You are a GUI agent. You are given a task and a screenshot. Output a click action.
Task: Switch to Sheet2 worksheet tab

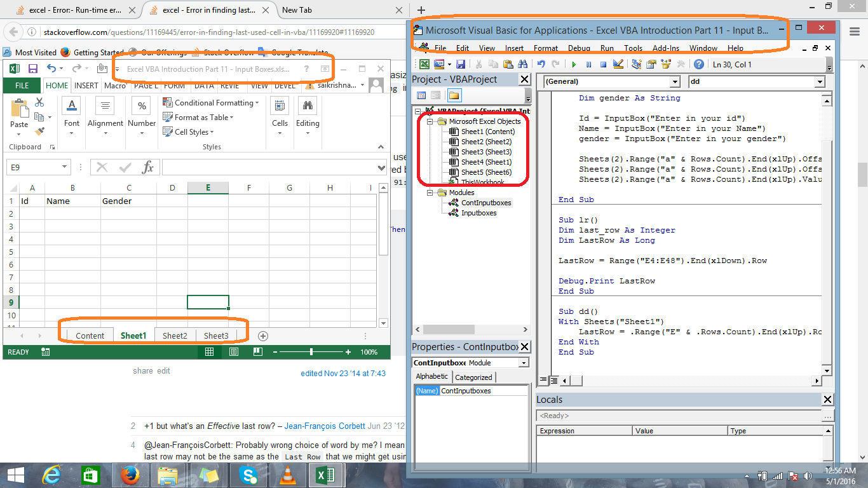pos(175,335)
